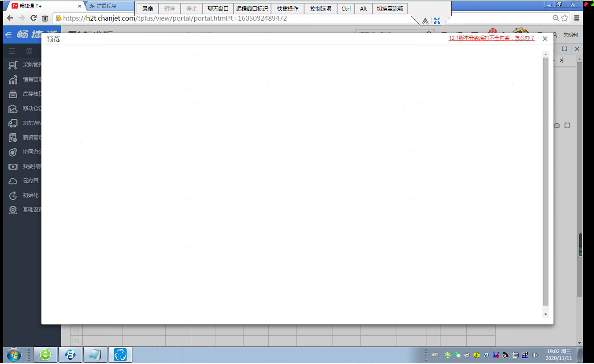The image size is (594, 364).
Task: Open the Windows Start button
Action: [x=14, y=355]
